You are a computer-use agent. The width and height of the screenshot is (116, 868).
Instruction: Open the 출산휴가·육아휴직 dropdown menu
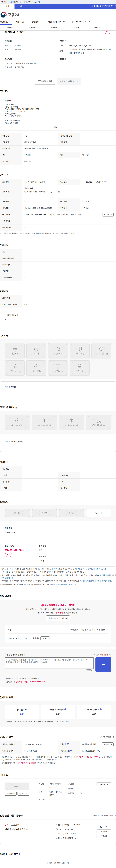click(x=80, y=22)
